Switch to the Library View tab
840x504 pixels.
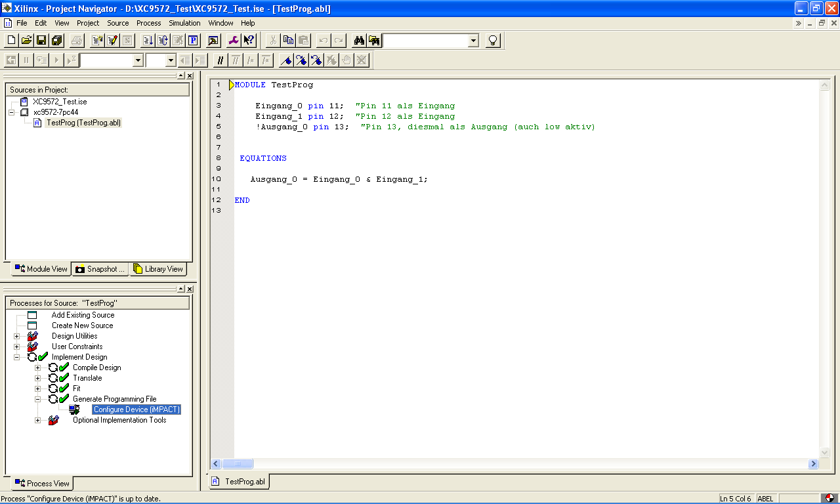[158, 269]
